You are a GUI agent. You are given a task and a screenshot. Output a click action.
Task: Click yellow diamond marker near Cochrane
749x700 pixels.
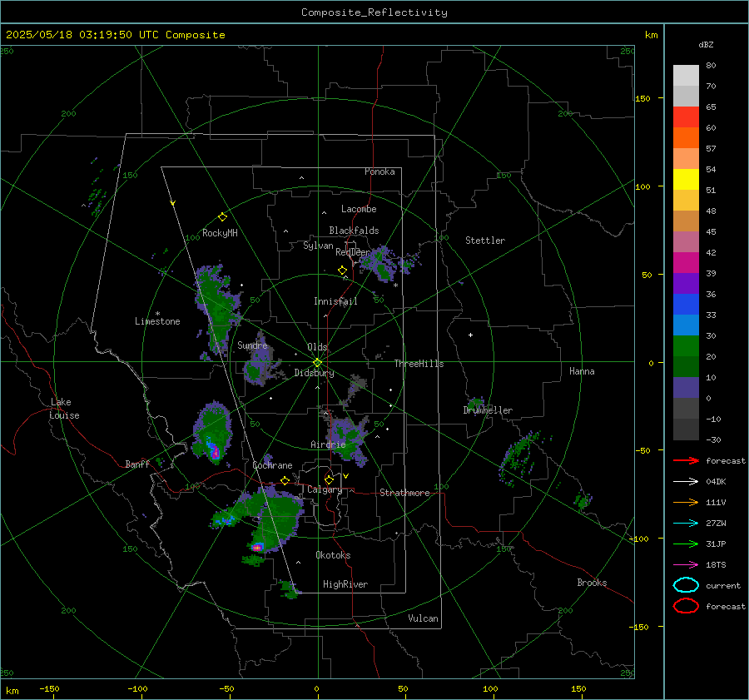(285, 480)
